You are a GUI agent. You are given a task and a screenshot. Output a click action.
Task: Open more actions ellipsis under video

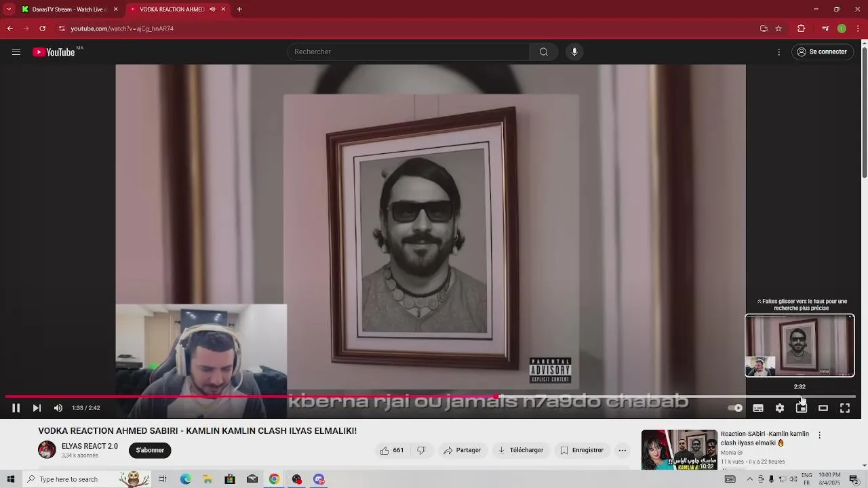click(x=622, y=450)
